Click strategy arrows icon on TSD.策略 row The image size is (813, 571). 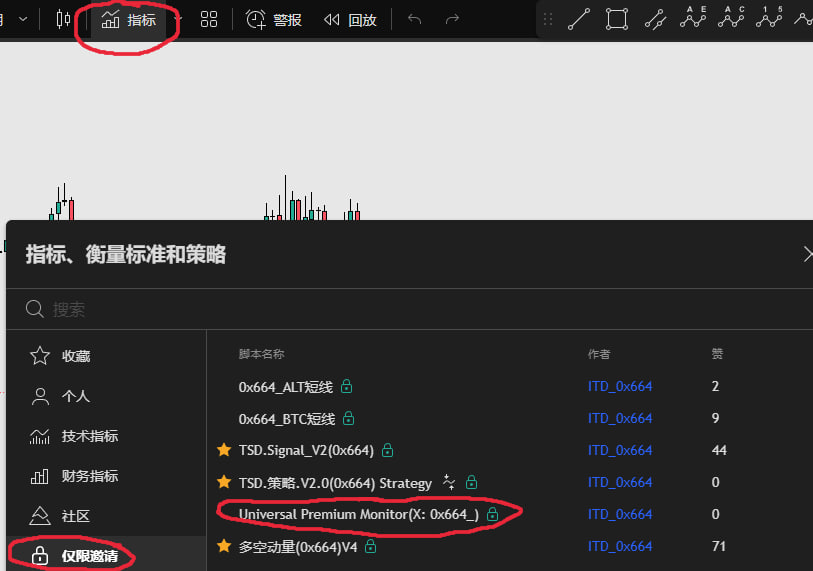point(449,482)
